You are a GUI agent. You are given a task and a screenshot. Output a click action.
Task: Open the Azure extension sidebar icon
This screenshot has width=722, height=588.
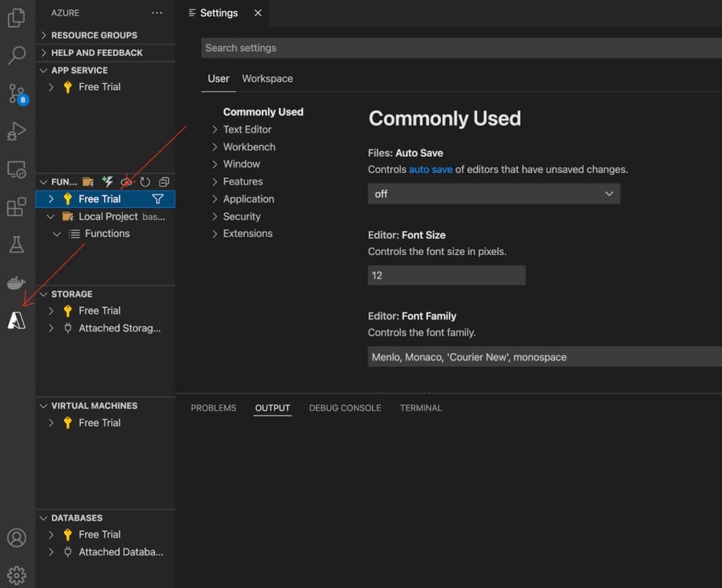pos(17,319)
